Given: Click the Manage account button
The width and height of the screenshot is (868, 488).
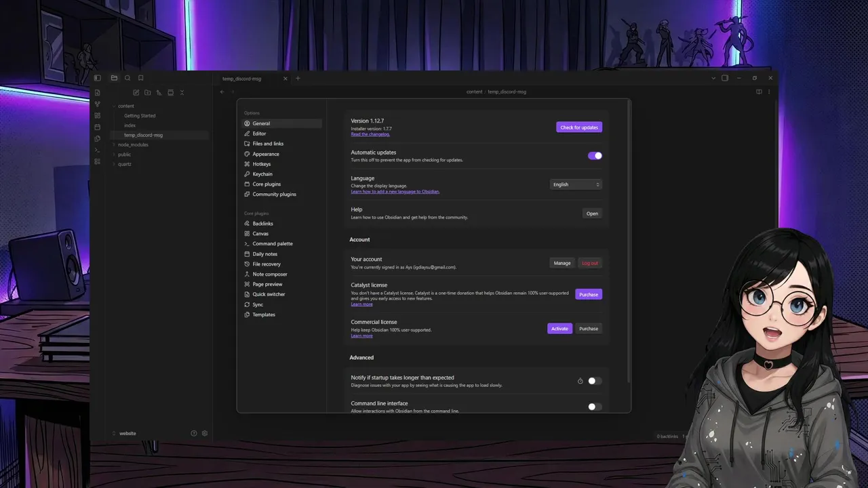Looking at the screenshot, I should 562,263.
